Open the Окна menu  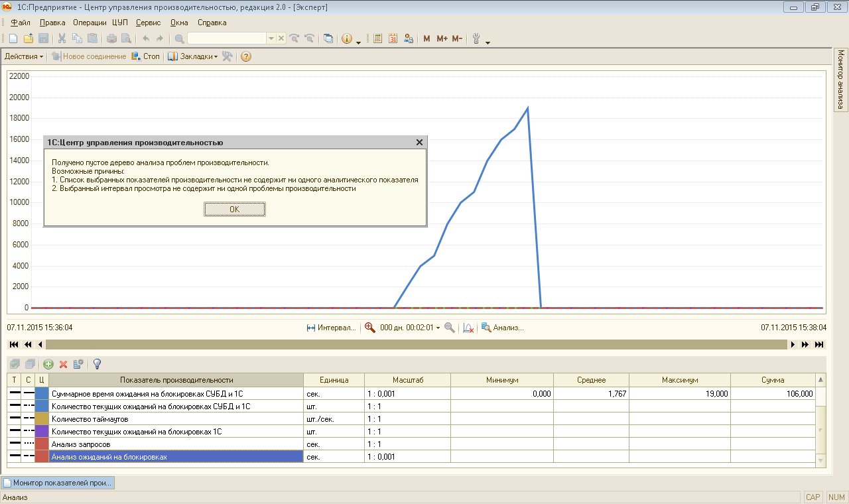179,22
